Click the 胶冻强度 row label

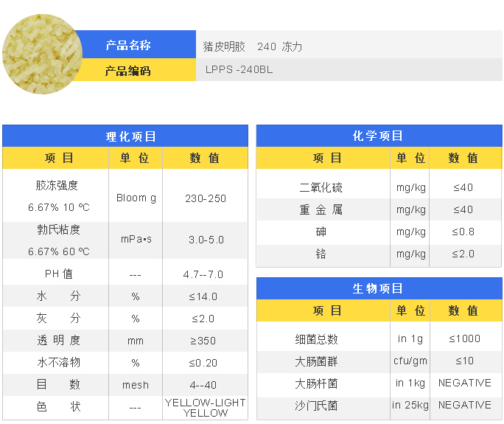click(x=57, y=185)
